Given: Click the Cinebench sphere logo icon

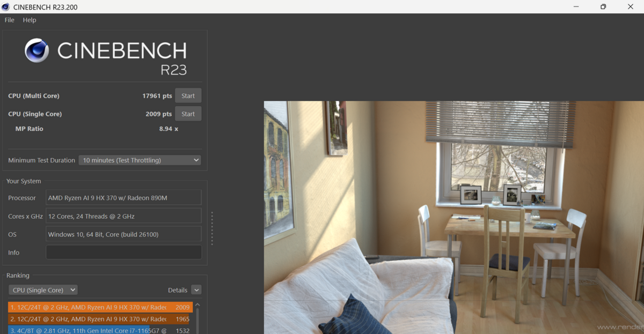Looking at the screenshot, I should [x=37, y=51].
